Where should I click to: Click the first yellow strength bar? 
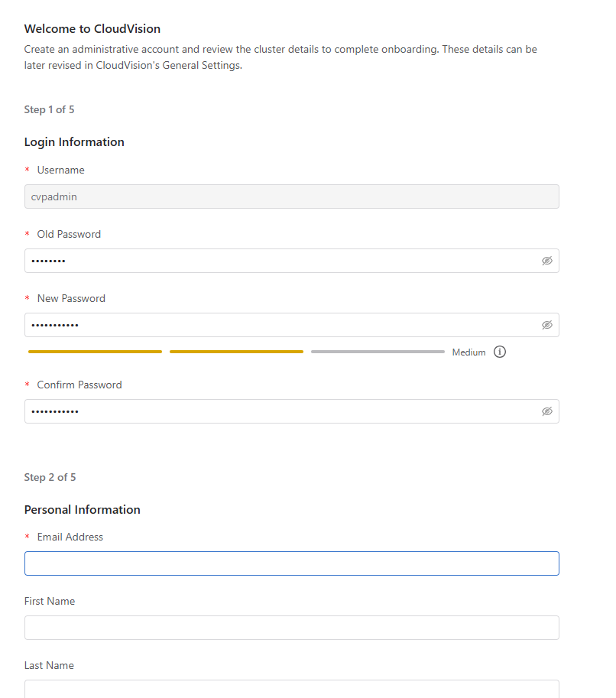(x=95, y=352)
